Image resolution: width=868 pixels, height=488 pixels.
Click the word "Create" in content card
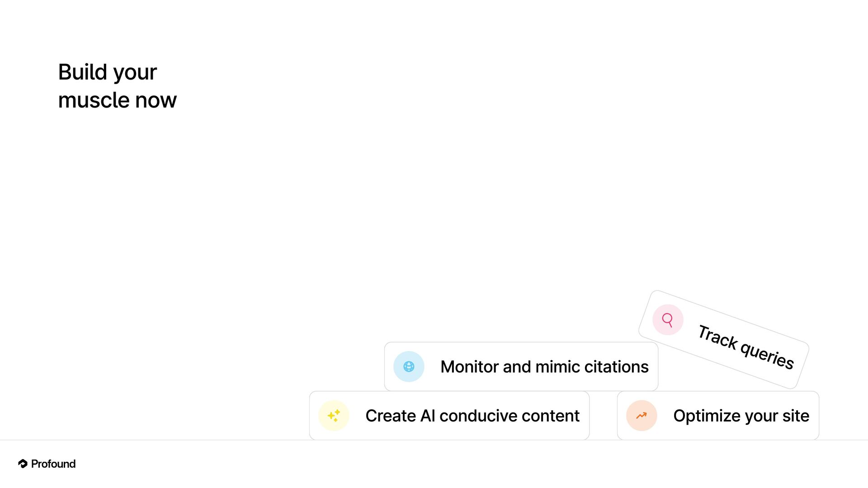(390, 416)
